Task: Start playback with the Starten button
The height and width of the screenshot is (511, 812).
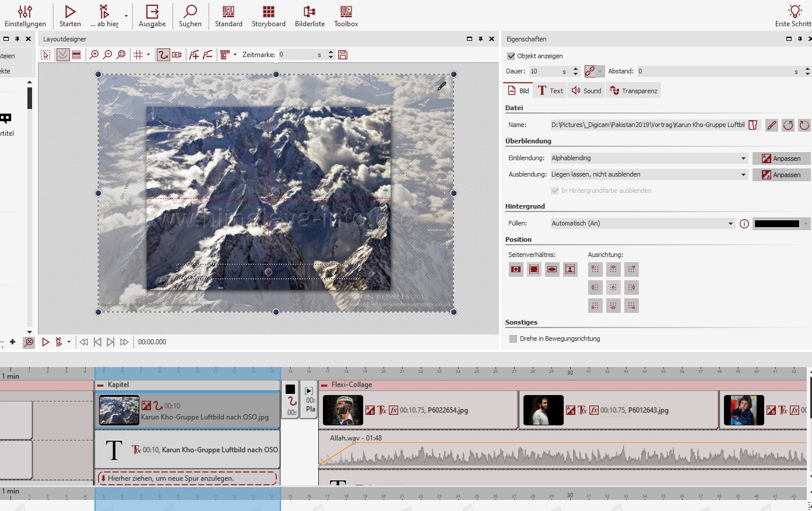Action: point(70,16)
